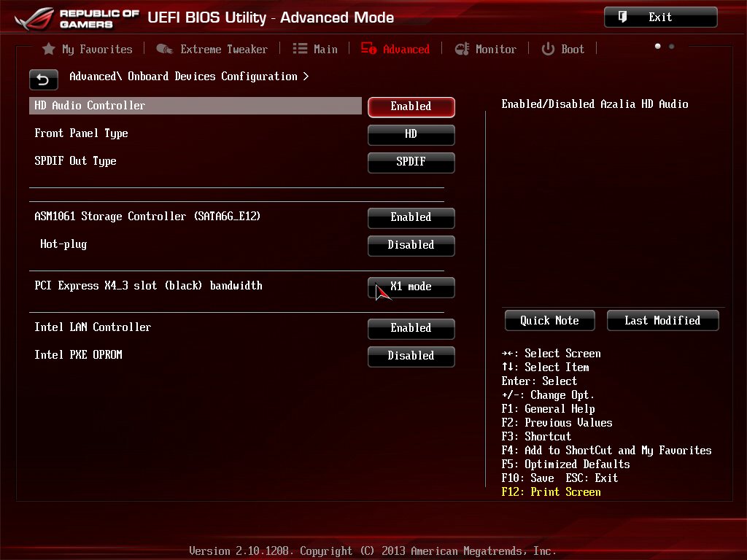The image size is (747, 560).
Task: Click the Boot power icon
Action: (548, 49)
